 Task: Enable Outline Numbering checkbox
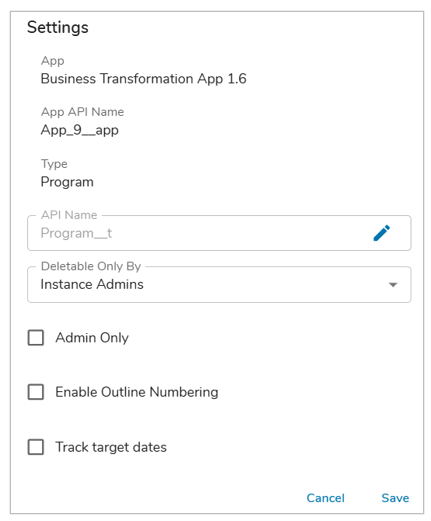(x=36, y=392)
